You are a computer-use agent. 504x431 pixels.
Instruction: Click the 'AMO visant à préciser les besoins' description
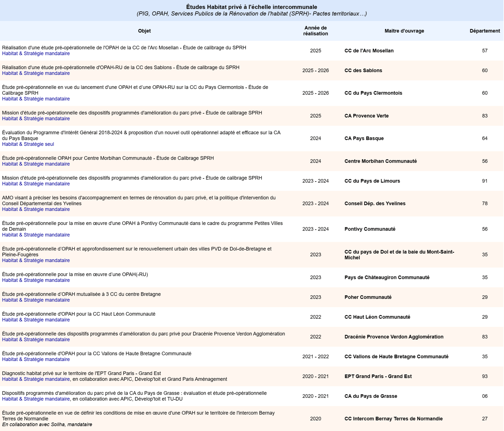[x=139, y=201]
